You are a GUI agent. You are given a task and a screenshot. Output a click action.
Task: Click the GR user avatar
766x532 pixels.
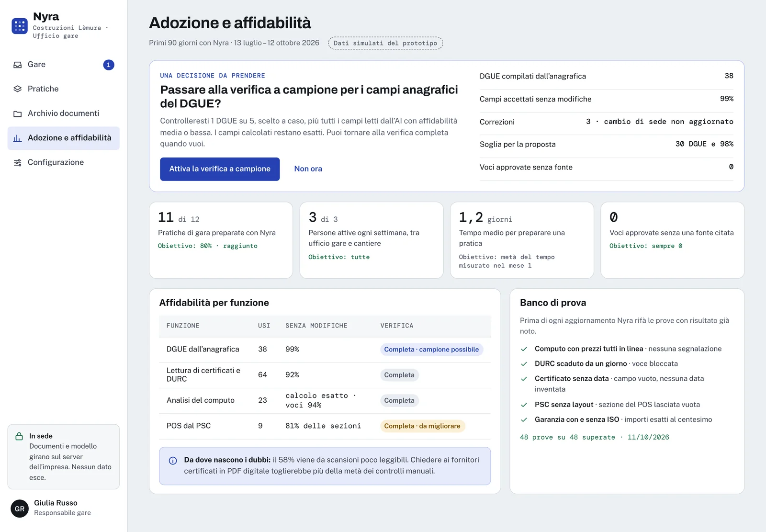(x=20, y=509)
